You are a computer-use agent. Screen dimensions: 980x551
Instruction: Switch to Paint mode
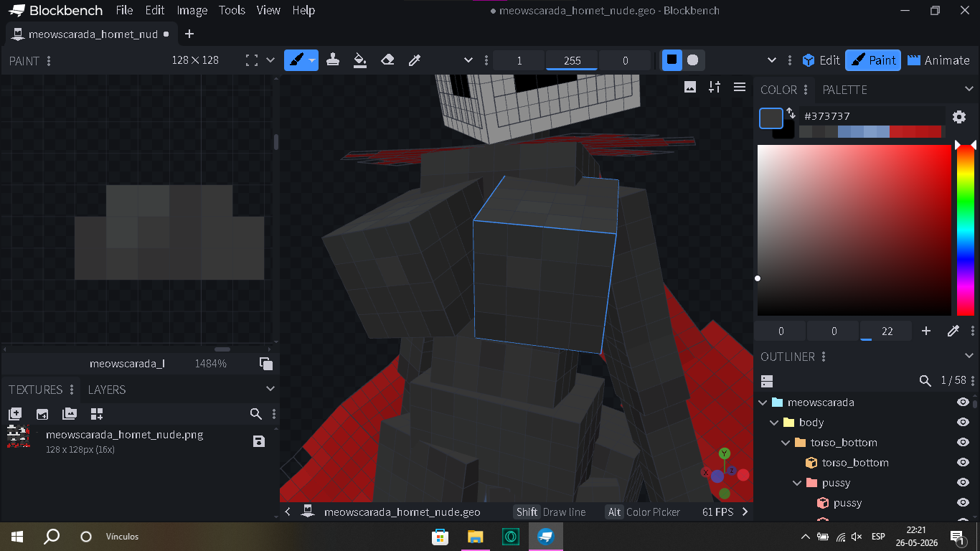click(x=873, y=60)
